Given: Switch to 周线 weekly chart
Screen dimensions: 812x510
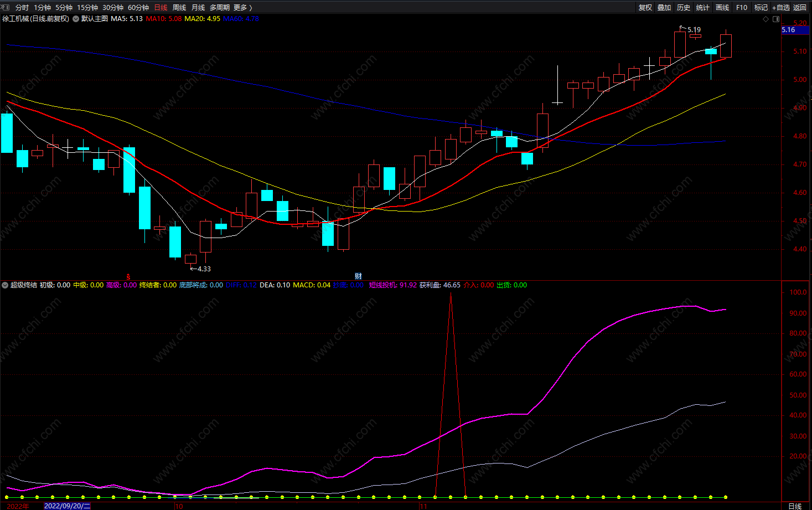Looking at the screenshot, I should (x=179, y=7).
